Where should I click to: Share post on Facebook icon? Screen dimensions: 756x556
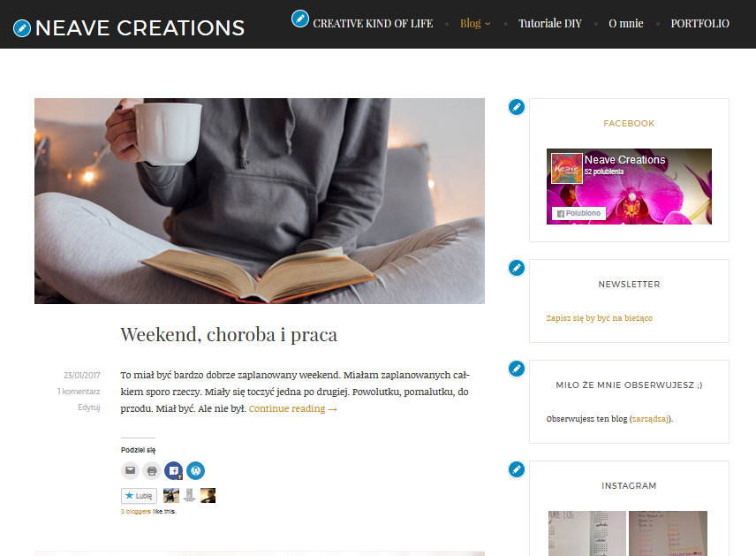174,470
